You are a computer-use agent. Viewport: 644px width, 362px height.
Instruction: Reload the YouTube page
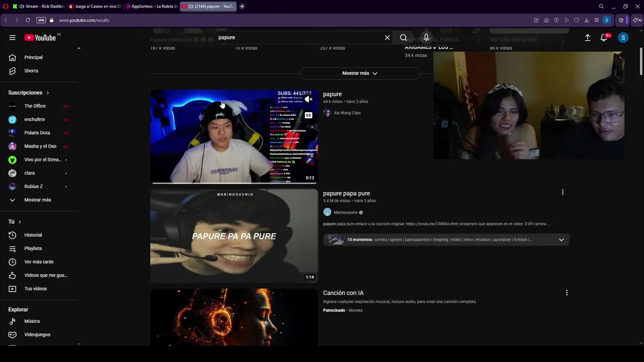[28, 20]
